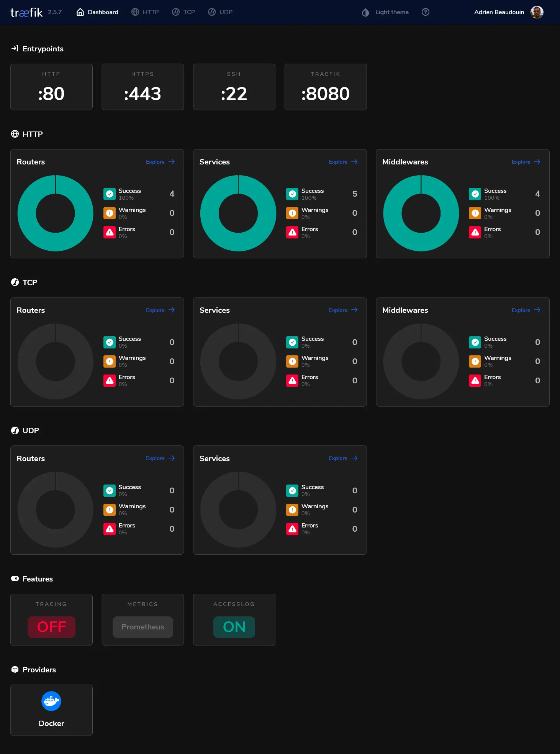The height and width of the screenshot is (754, 560).
Task: Click the arrow next to UDP Routers Explore
Action: pos(172,458)
